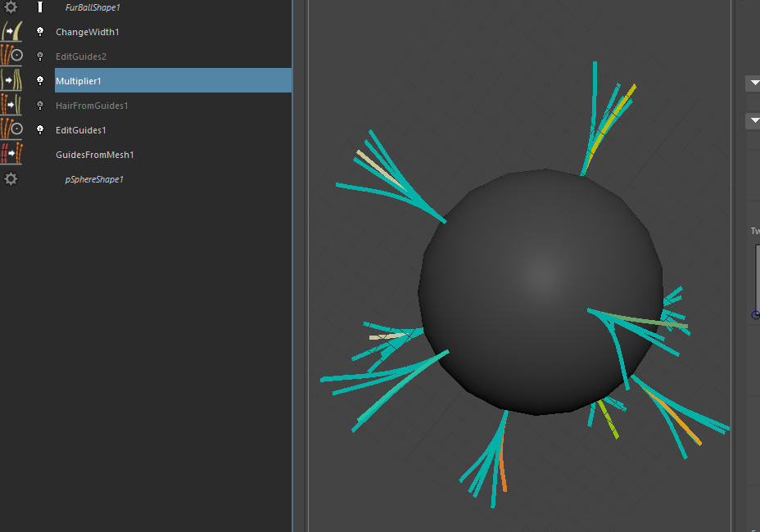This screenshot has width=760, height=532.
Task: Click the Multiplier1 operator icon
Action: point(11,81)
